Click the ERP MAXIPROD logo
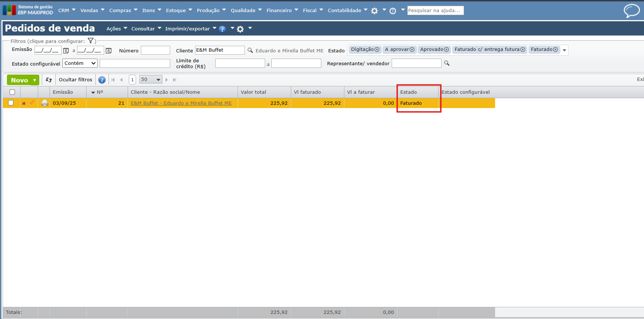The width and height of the screenshot is (644, 319). (x=28, y=10)
